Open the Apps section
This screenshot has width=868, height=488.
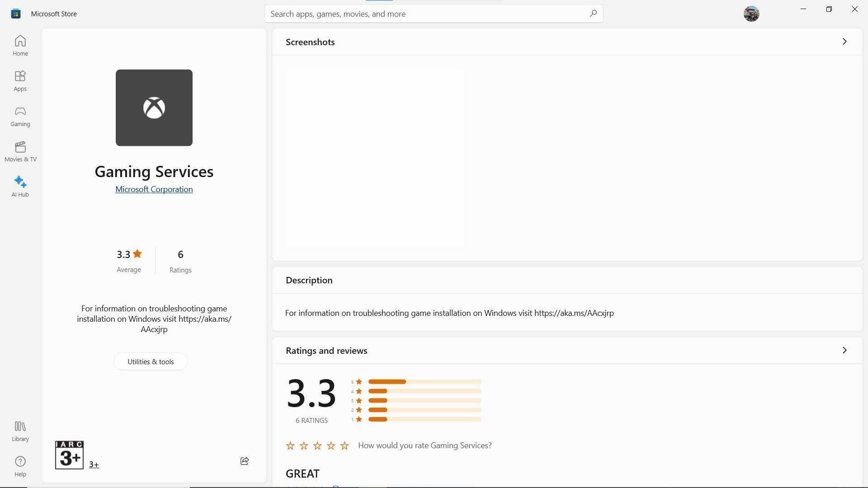click(x=20, y=81)
